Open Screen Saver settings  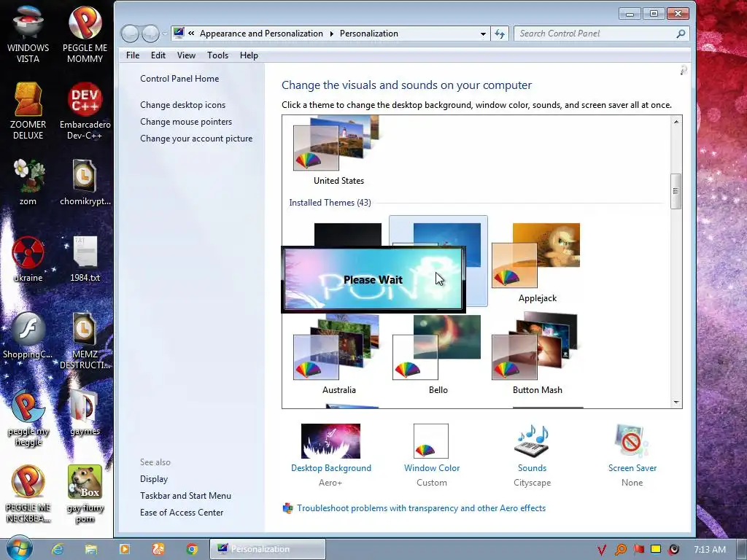point(632,455)
